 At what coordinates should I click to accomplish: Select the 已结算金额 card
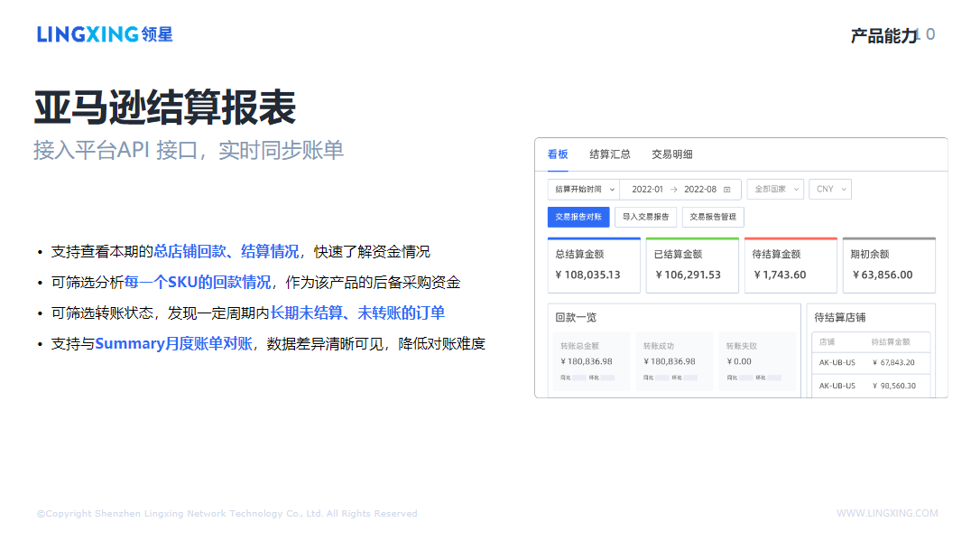pos(692,266)
